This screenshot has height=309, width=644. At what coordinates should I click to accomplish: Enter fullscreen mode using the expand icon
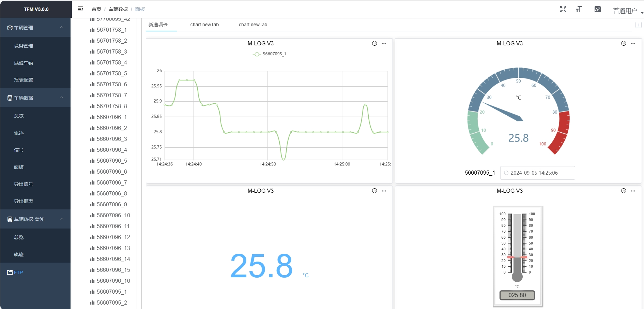563,9
